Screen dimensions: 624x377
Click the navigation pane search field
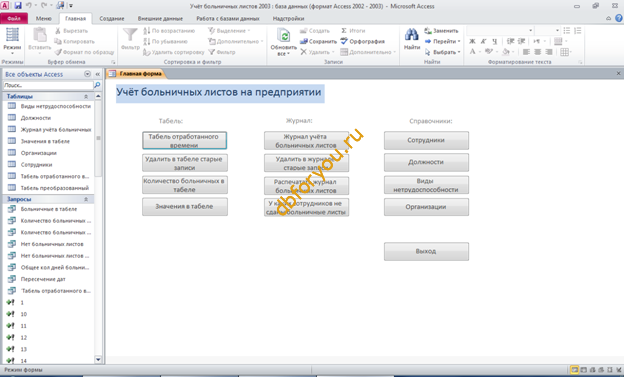(48, 85)
